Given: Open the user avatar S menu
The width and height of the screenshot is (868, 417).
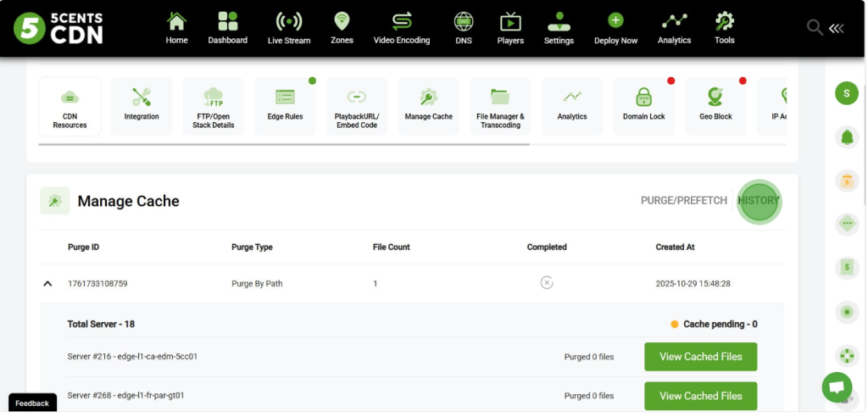Looking at the screenshot, I should [x=846, y=93].
